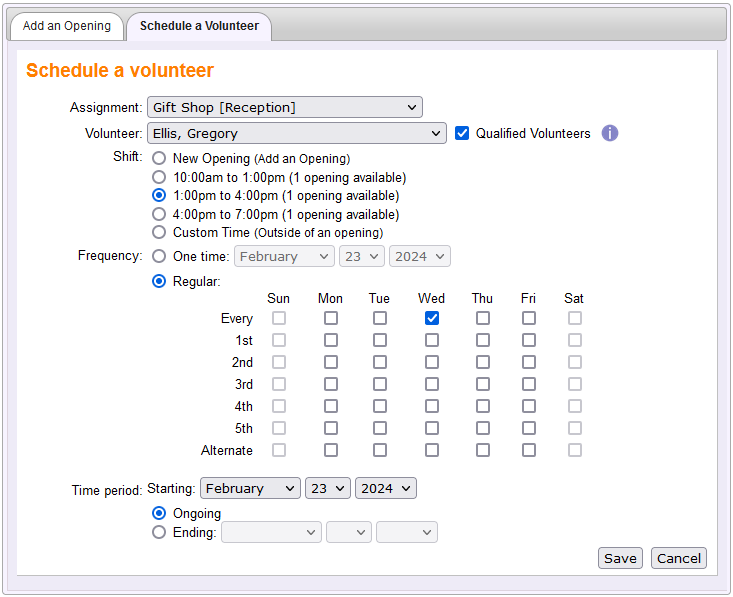Image resolution: width=733 pixels, height=597 pixels.
Task: Check the Every Monday checkbox
Action: coord(331,318)
